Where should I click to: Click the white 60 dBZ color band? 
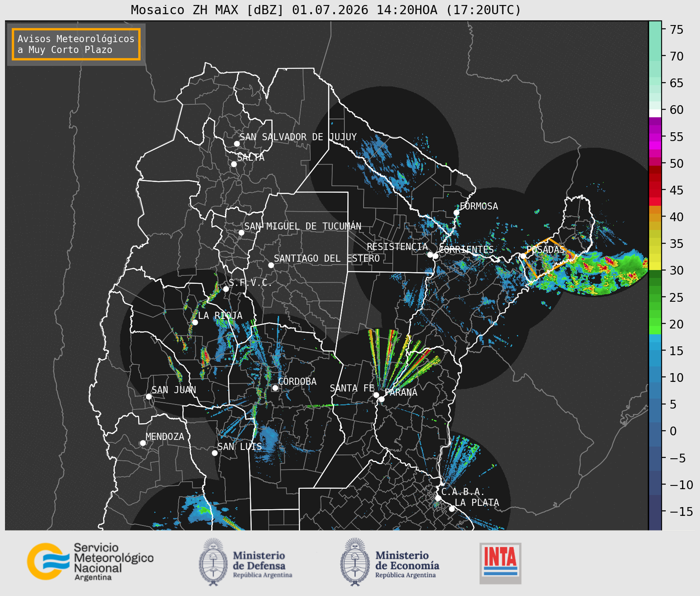655,113
